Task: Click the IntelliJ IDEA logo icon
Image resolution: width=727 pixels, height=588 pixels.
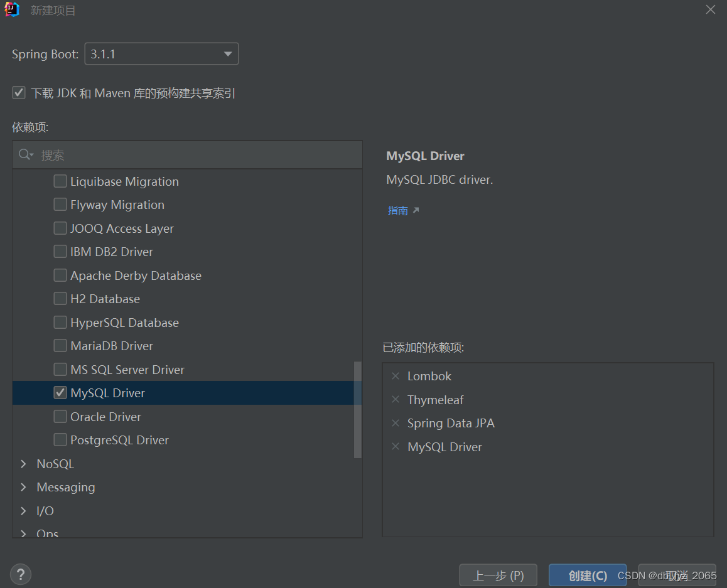Action: [11, 9]
